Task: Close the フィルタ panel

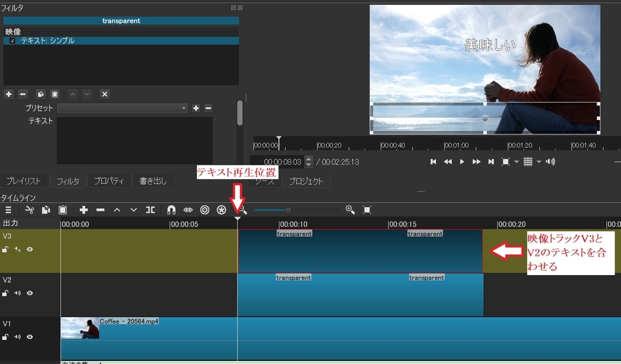Action: click(x=240, y=8)
